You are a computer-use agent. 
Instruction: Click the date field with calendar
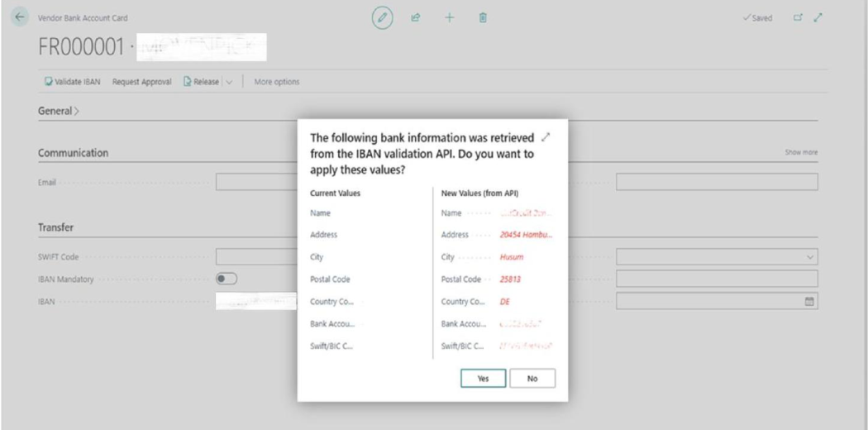pos(717,301)
